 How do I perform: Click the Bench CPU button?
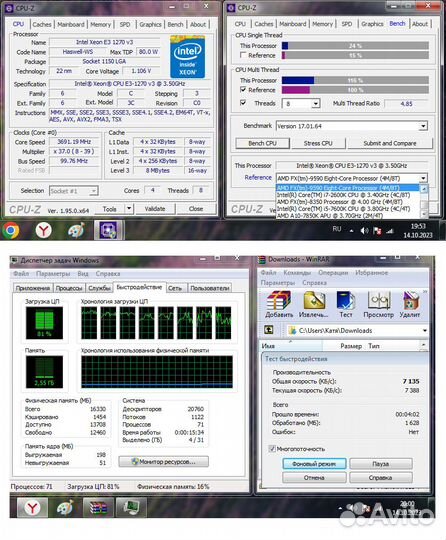[x=262, y=143]
